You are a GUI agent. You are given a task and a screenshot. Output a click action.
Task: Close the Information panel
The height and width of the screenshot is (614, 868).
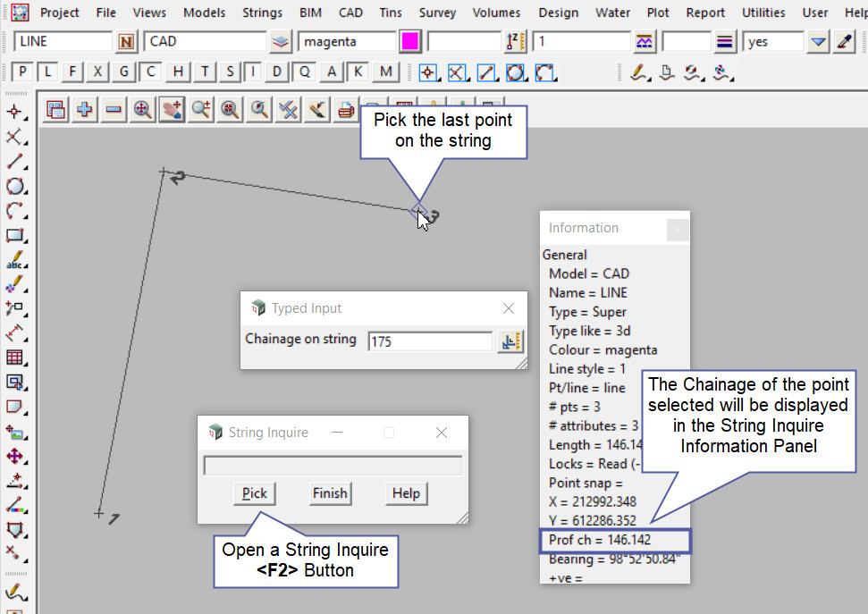click(678, 230)
